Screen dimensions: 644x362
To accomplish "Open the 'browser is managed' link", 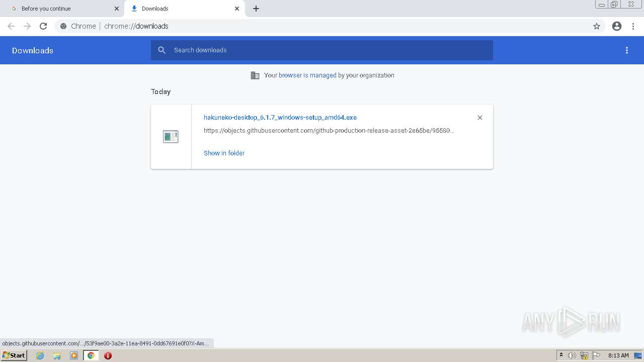I will click(307, 75).
